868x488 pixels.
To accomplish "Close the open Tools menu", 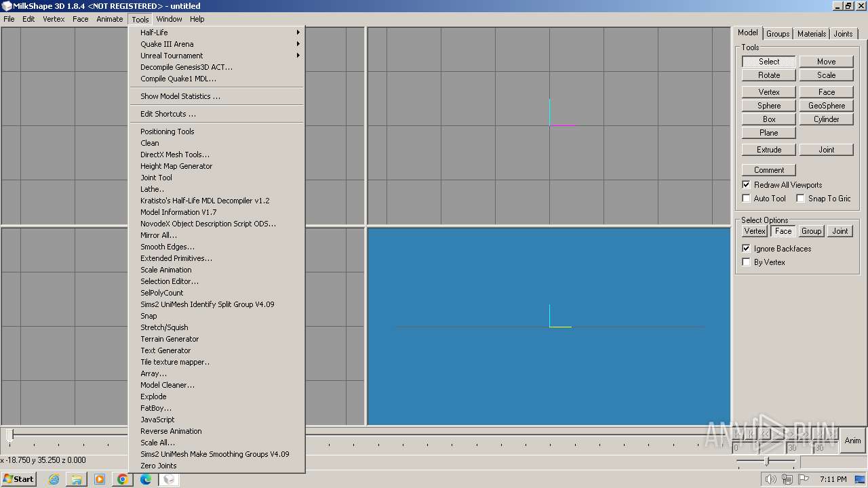I will (140, 19).
